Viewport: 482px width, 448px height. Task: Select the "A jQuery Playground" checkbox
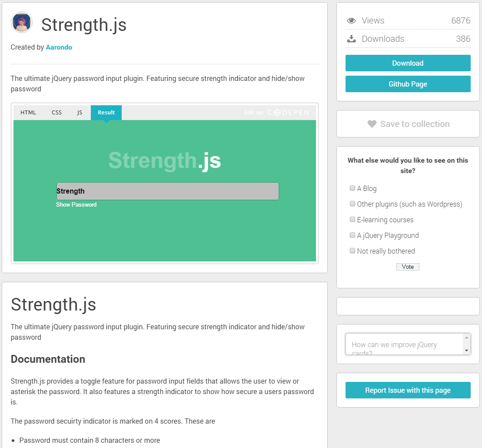click(352, 235)
